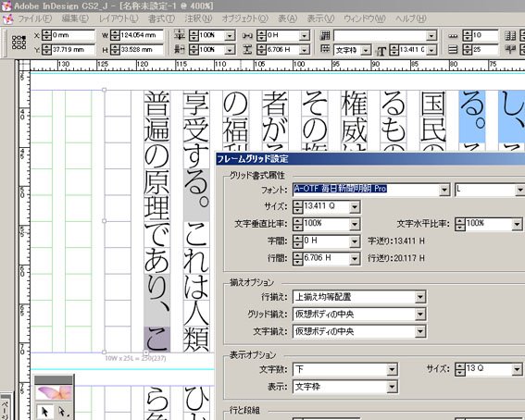
Task: Click the W field showing 124.054 mm
Action: pyautogui.click(x=142, y=35)
